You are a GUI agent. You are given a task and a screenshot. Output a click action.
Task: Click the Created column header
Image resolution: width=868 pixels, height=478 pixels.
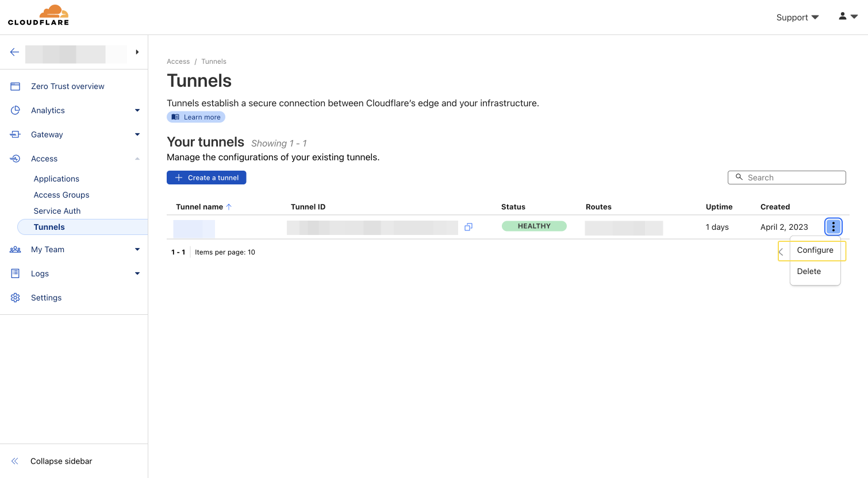775,207
